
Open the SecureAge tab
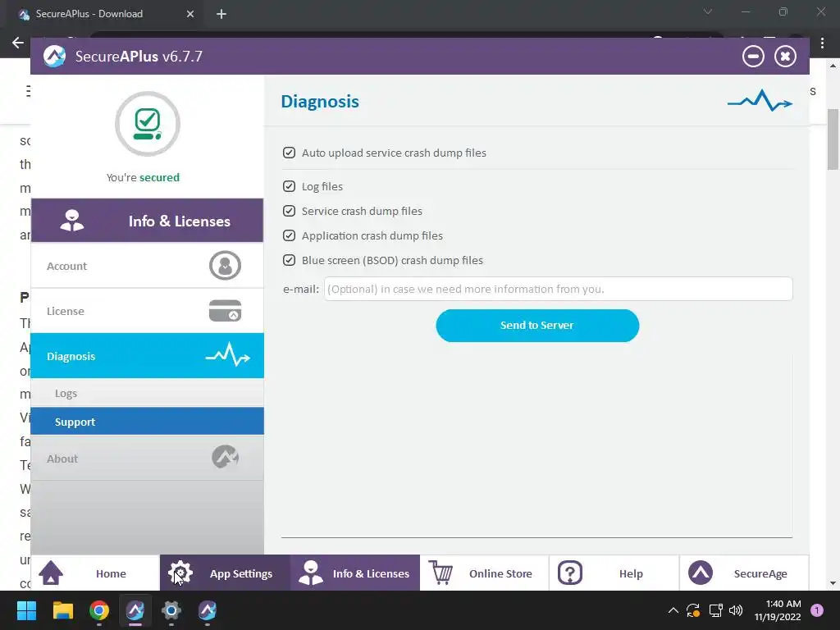744,573
